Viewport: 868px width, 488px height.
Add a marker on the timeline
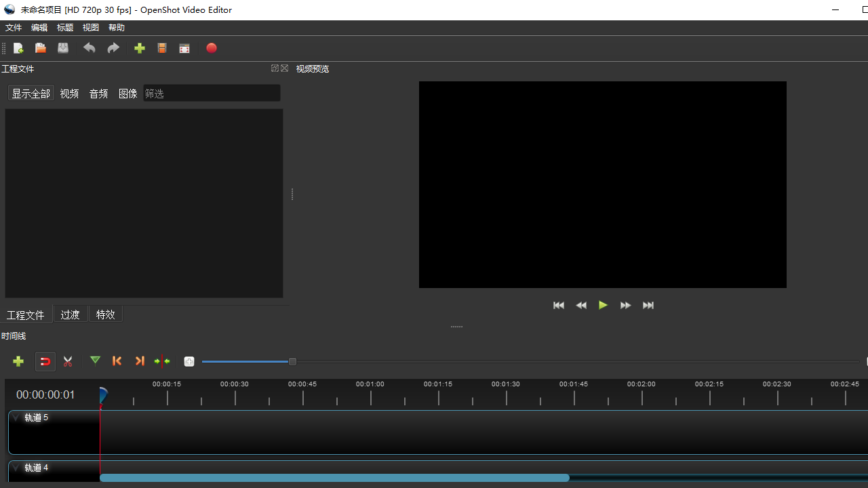point(95,361)
